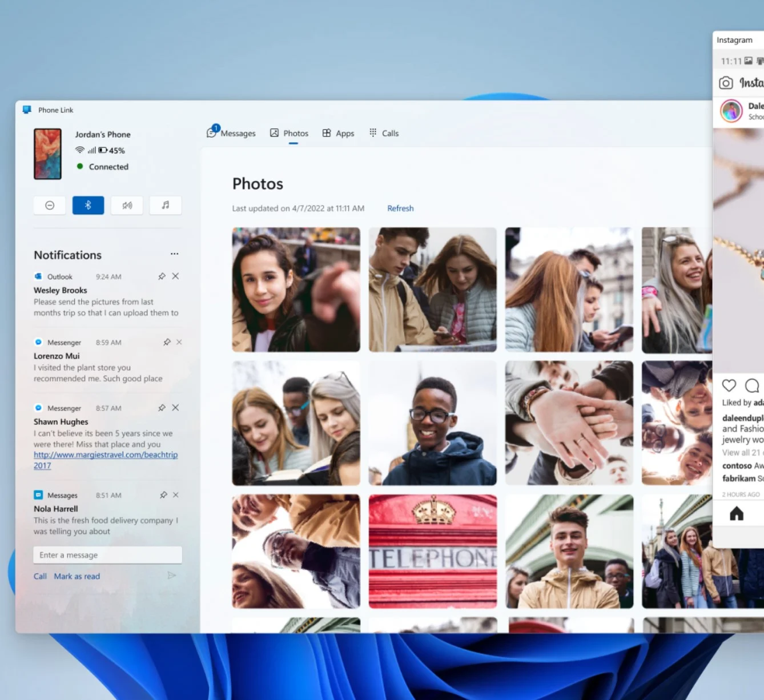Open the red telephone booth photo

[x=432, y=551]
